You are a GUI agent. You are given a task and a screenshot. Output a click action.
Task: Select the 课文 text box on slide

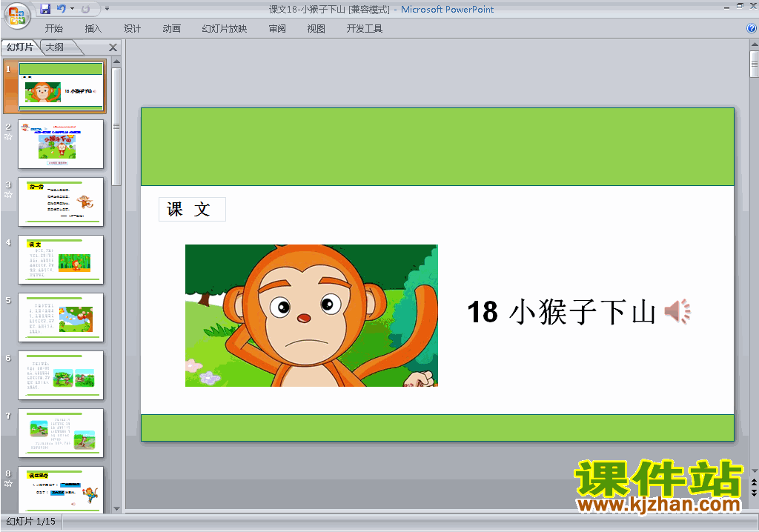192,209
